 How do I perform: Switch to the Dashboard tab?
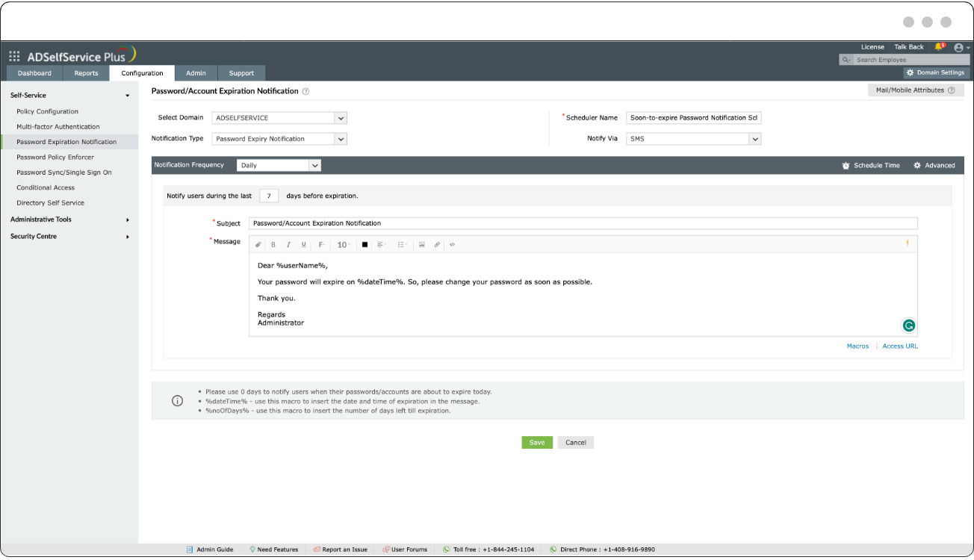pyautogui.click(x=34, y=73)
